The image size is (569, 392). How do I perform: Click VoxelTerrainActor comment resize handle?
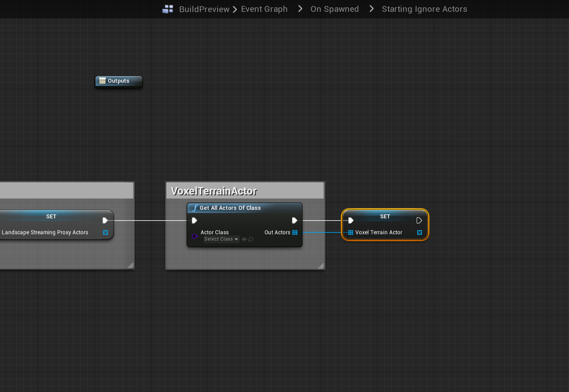coord(321,266)
